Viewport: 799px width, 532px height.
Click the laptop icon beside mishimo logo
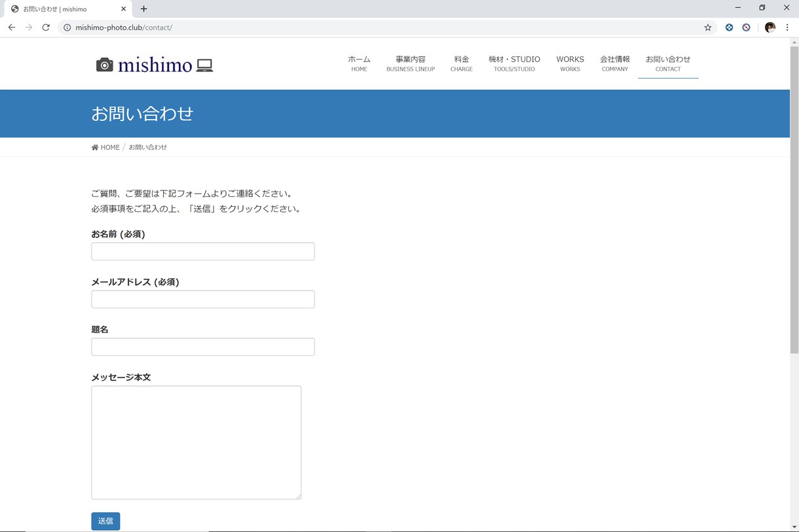[204, 65]
